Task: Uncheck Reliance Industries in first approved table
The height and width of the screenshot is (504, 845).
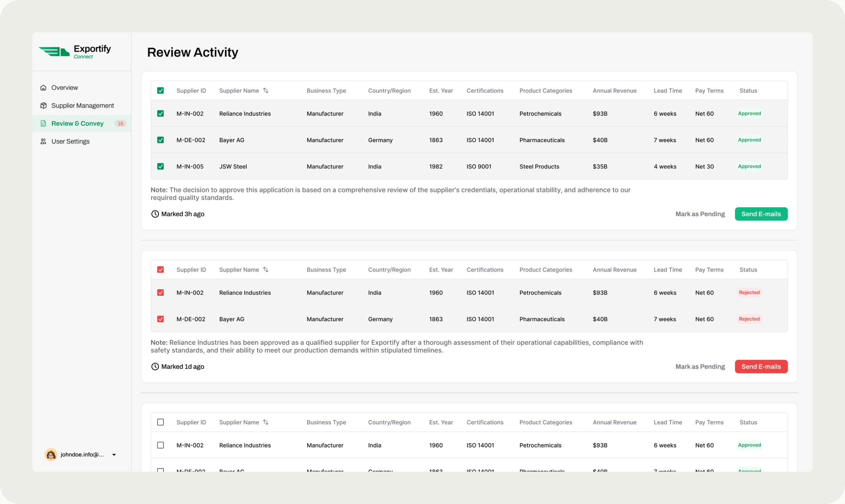Action: 160,114
